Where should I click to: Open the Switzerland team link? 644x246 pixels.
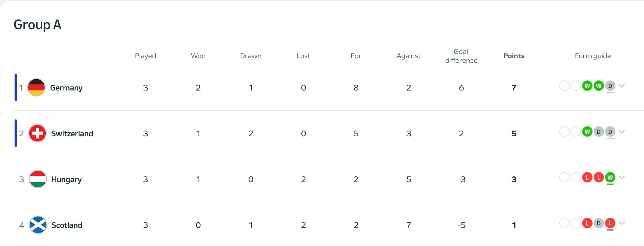point(72,133)
